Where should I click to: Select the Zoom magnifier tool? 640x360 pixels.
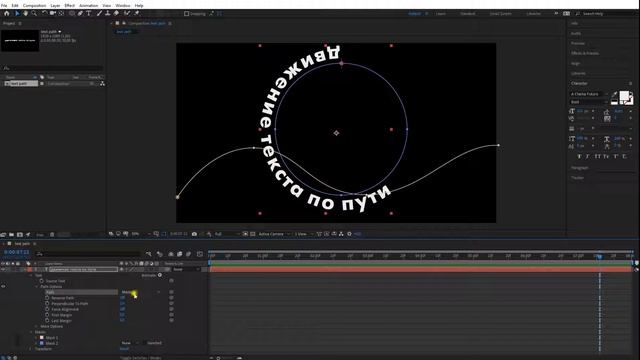pyautogui.click(x=34, y=13)
